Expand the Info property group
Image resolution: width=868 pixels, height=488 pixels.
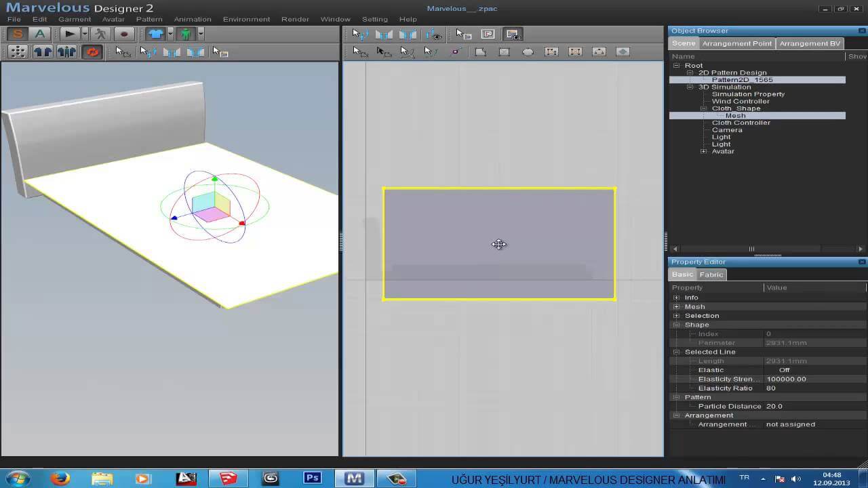(x=676, y=298)
